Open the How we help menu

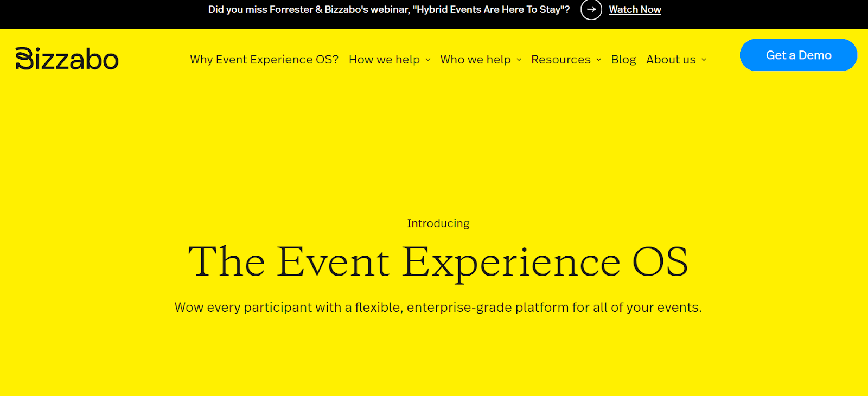coord(384,60)
